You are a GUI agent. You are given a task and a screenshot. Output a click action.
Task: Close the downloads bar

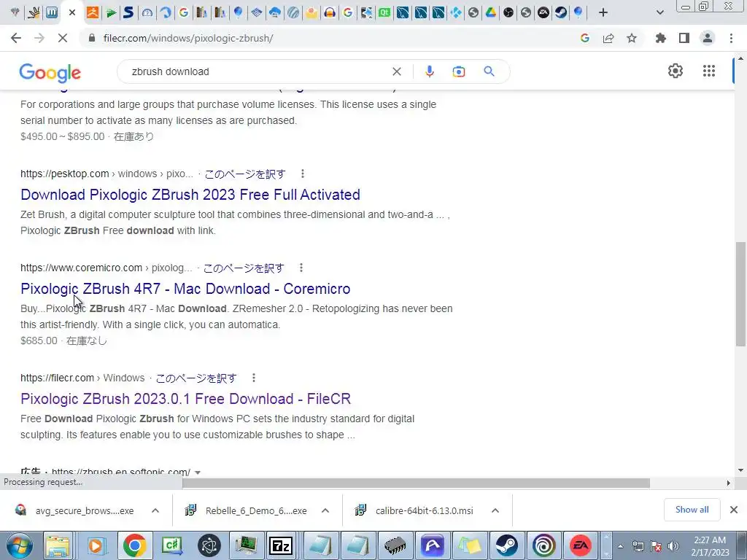pyautogui.click(x=734, y=510)
